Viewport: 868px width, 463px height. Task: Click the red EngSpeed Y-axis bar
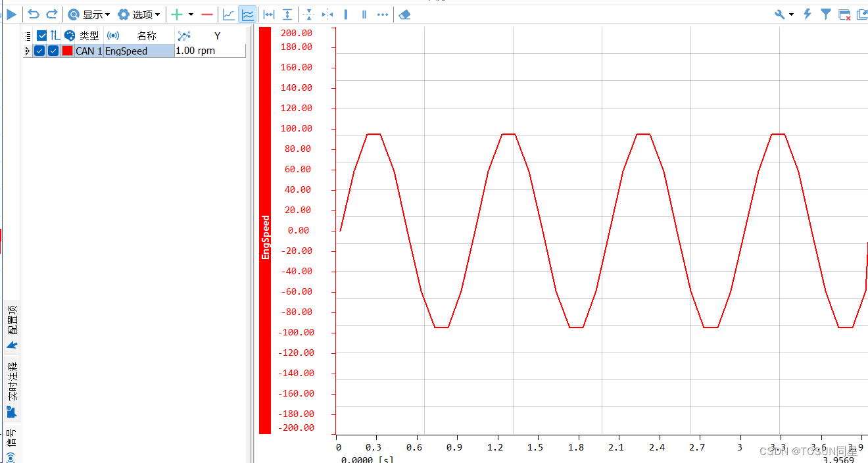pos(265,230)
